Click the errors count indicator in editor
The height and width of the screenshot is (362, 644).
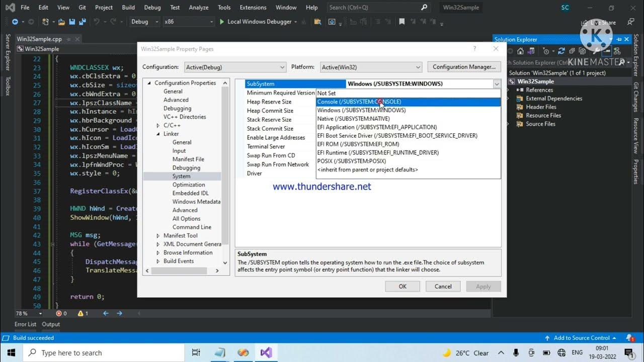pyautogui.click(x=61, y=313)
